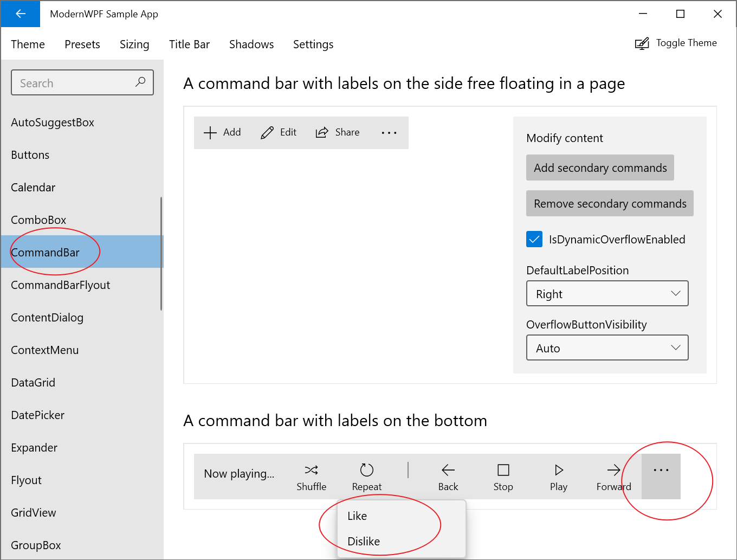
Task: Switch to the Presets tab
Action: coord(82,44)
